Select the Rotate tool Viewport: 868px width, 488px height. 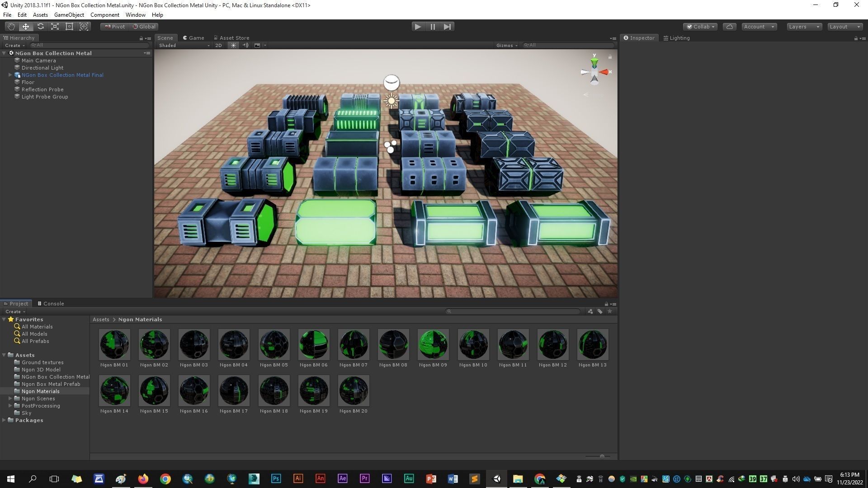[x=40, y=27]
